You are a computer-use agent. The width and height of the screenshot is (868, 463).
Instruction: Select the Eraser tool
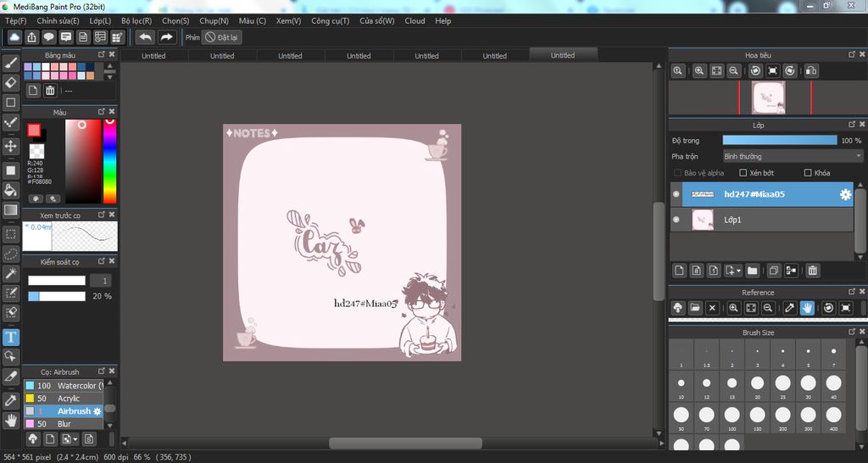click(x=10, y=82)
